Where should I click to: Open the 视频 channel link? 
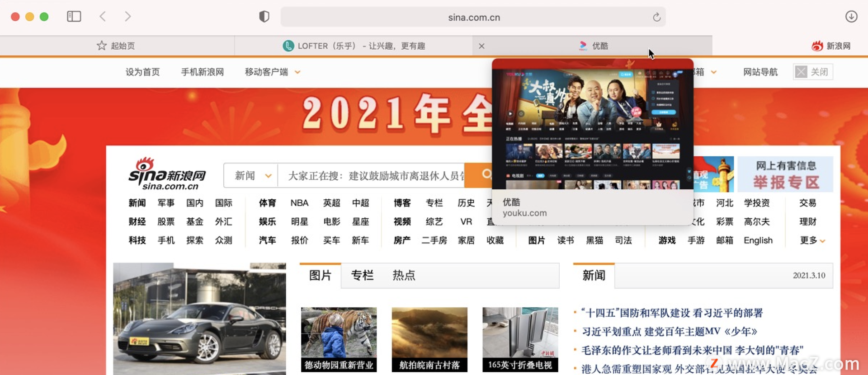pos(402,221)
